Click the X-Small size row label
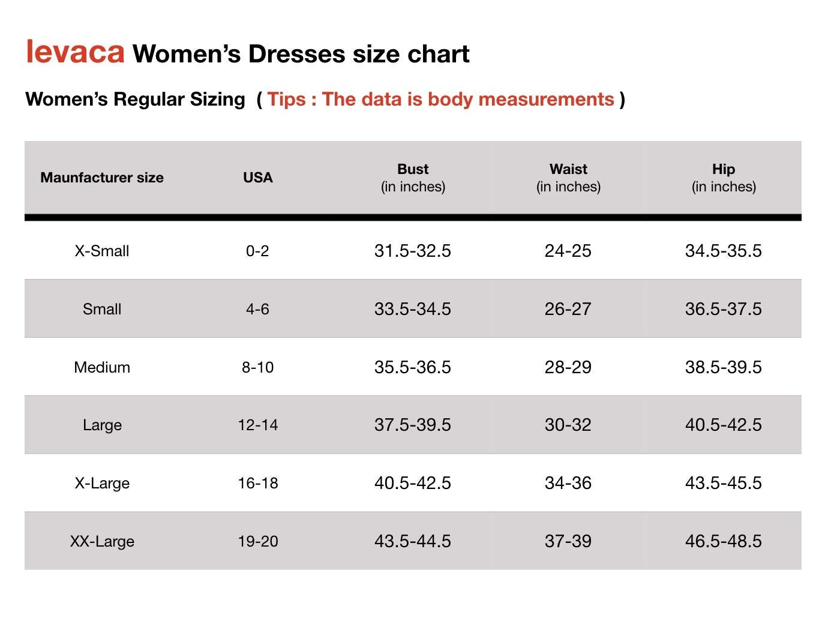The image size is (840, 630). (102, 251)
